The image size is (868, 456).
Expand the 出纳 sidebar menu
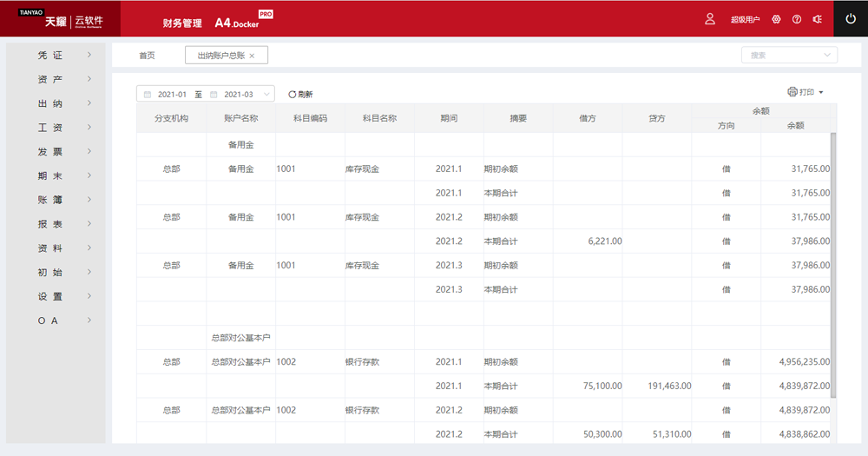click(56, 103)
